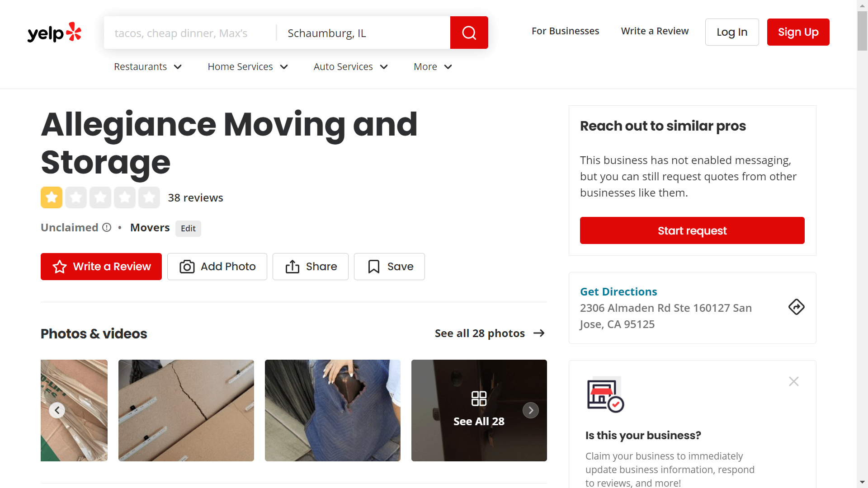Click the directions arrow diamond icon

[796, 307]
